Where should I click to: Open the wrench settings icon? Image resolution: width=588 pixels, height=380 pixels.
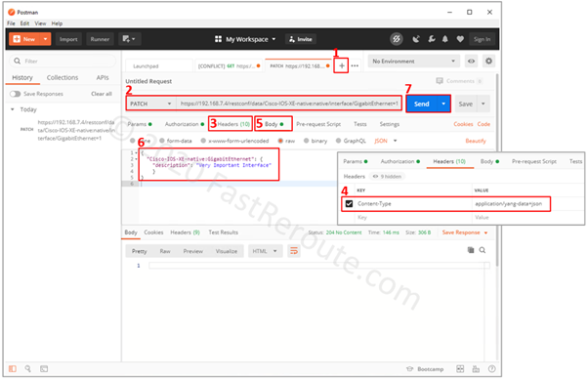pos(432,39)
